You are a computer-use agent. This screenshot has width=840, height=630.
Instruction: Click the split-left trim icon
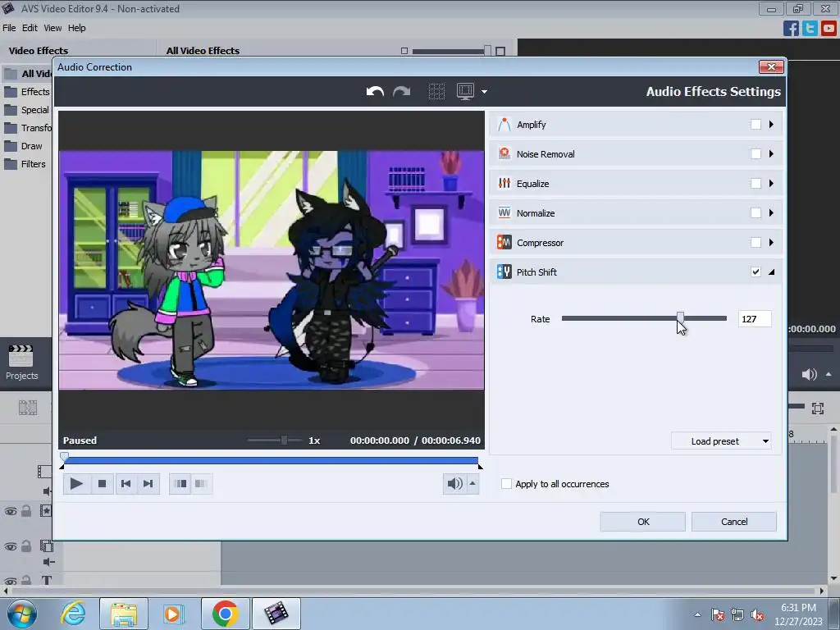pyautogui.click(x=181, y=484)
